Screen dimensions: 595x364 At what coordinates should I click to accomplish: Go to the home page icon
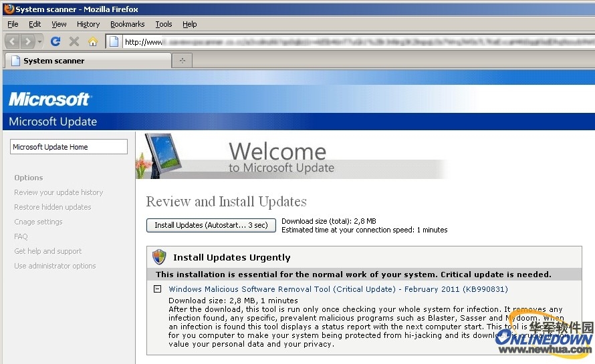pos(92,41)
